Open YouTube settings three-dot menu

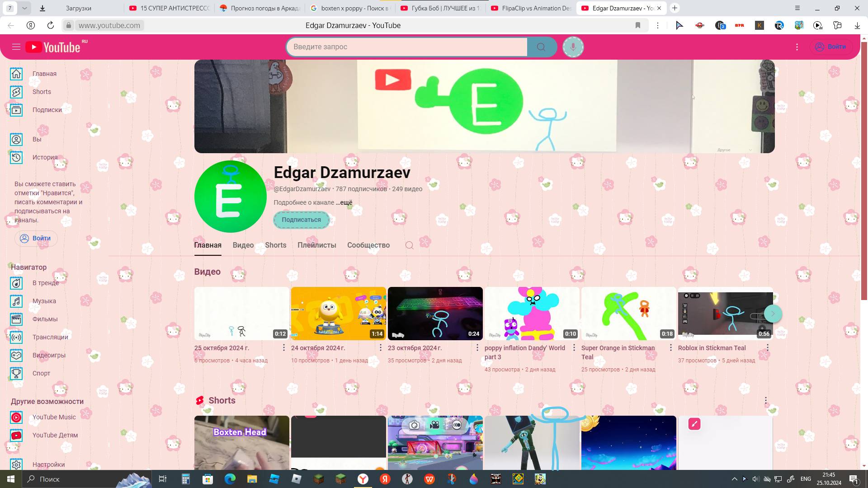point(797,47)
